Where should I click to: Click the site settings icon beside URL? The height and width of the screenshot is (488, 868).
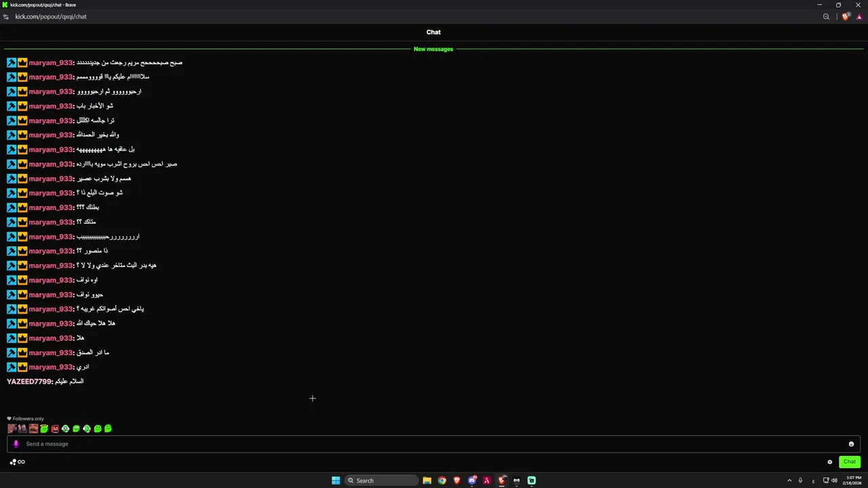coord(6,17)
